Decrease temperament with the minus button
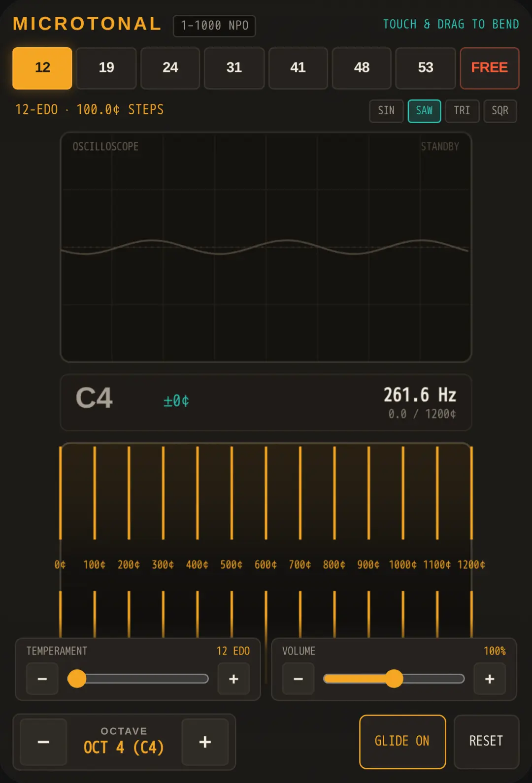Viewport: 532px width, 783px height. click(42, 679)
